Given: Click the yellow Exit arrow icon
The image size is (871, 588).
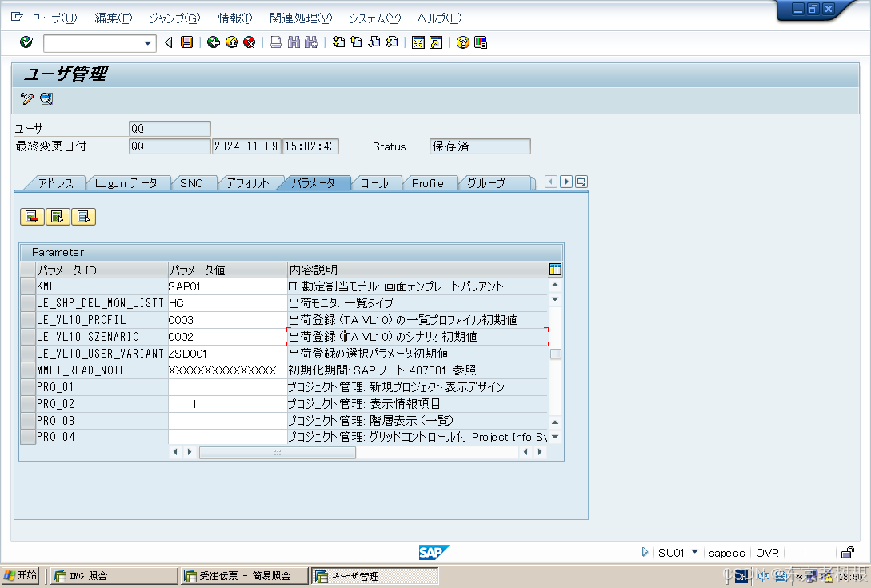Looking at the screenshot, I should point(232,42).
